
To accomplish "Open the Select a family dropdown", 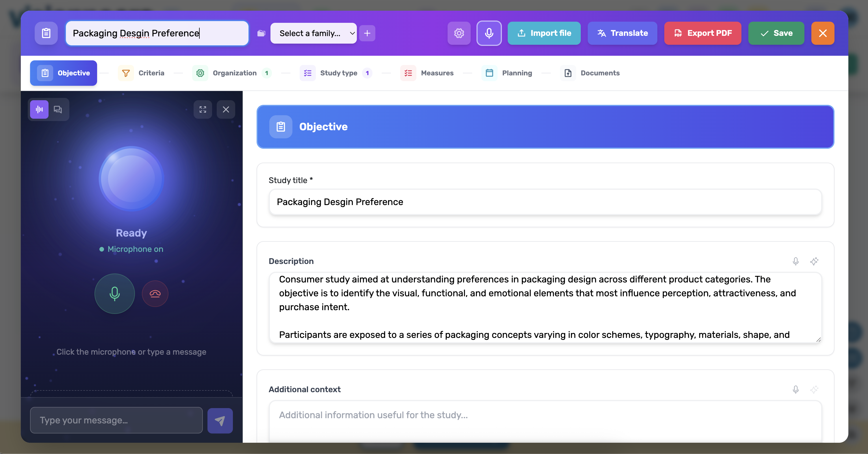I will 313,33.
